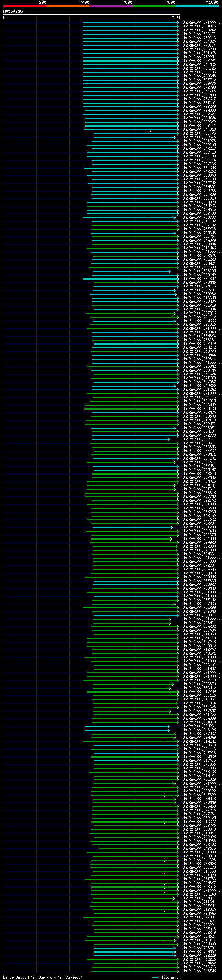This screenshot has width=222, height=980.
Task: Select hit label UniRef100_A8NSQ2
Action: [x=199, y=187]
